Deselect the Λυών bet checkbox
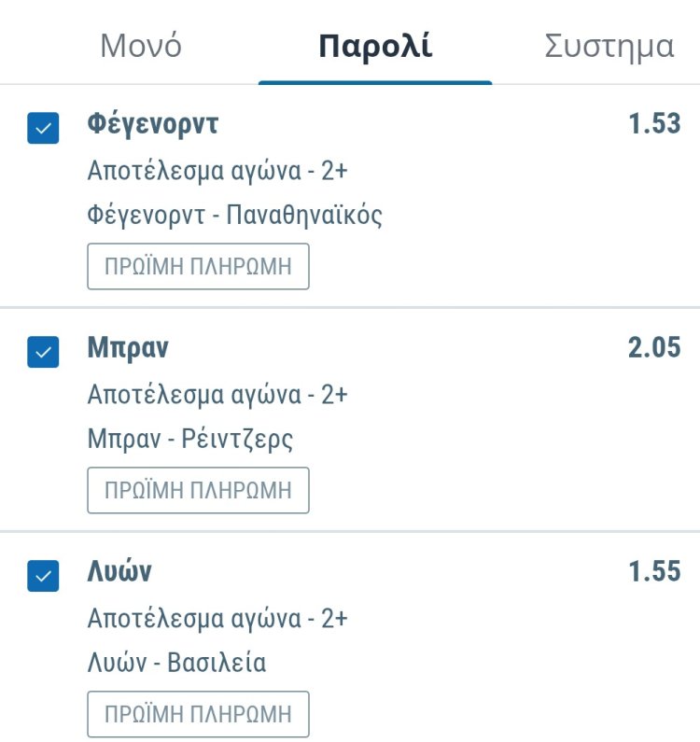This screenshot has width=700, height=742. pos(44,576)
